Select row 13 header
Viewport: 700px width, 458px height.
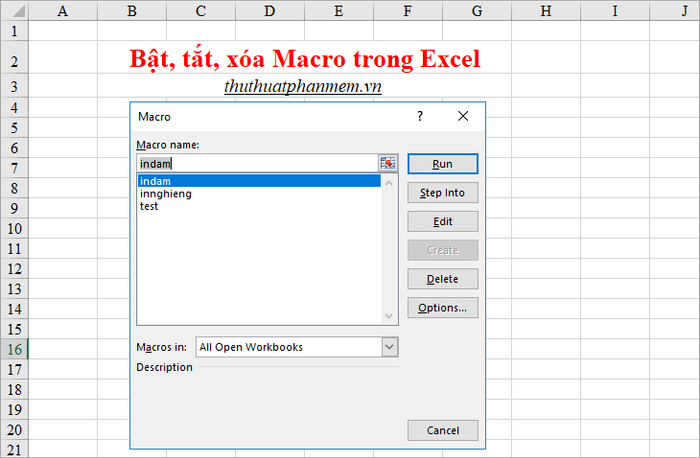14,289
